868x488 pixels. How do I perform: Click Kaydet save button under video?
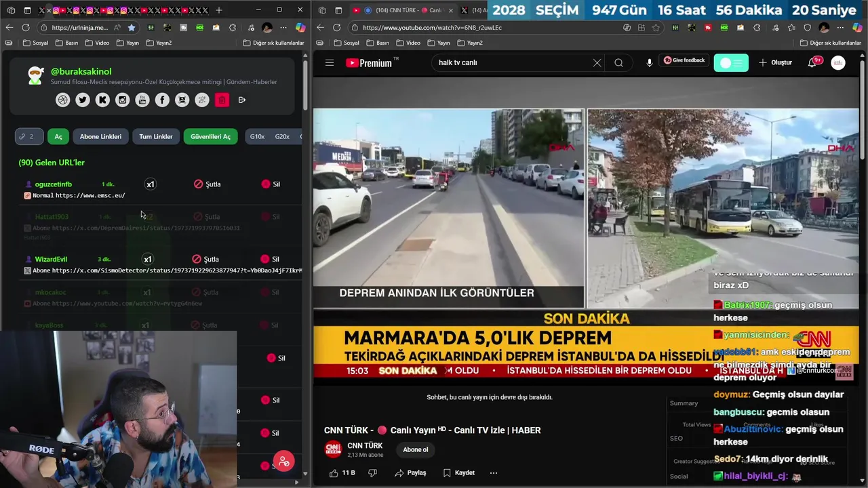[x=458, y=472]
